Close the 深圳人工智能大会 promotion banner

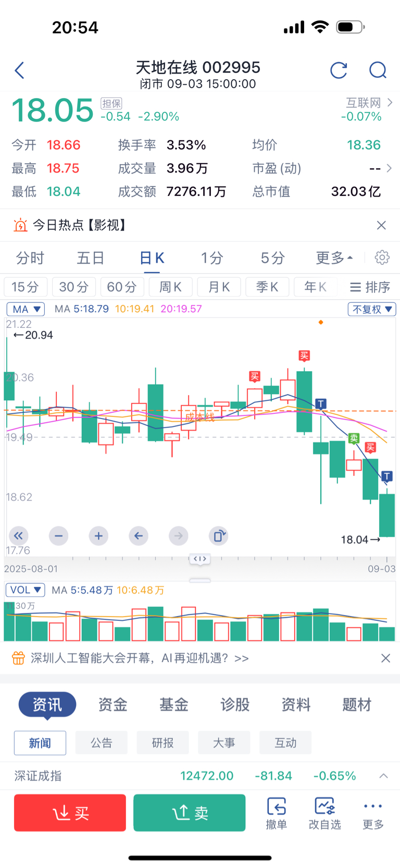(x=385, y=658)
